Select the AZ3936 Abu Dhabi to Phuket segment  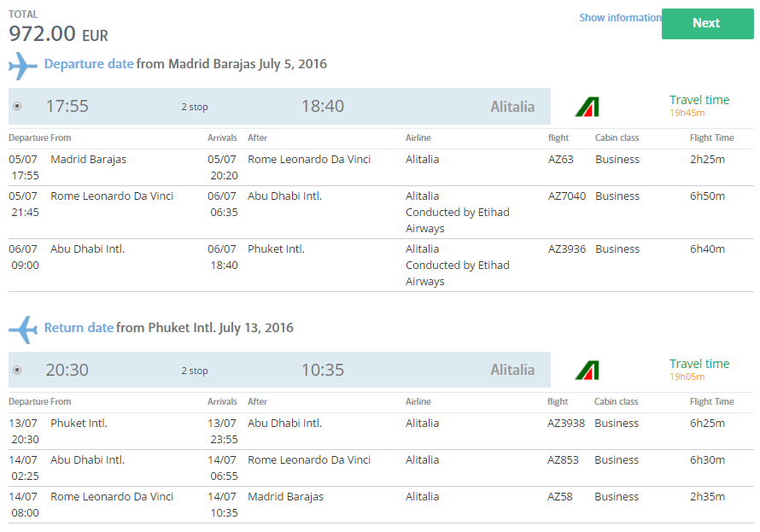(381, 265)
